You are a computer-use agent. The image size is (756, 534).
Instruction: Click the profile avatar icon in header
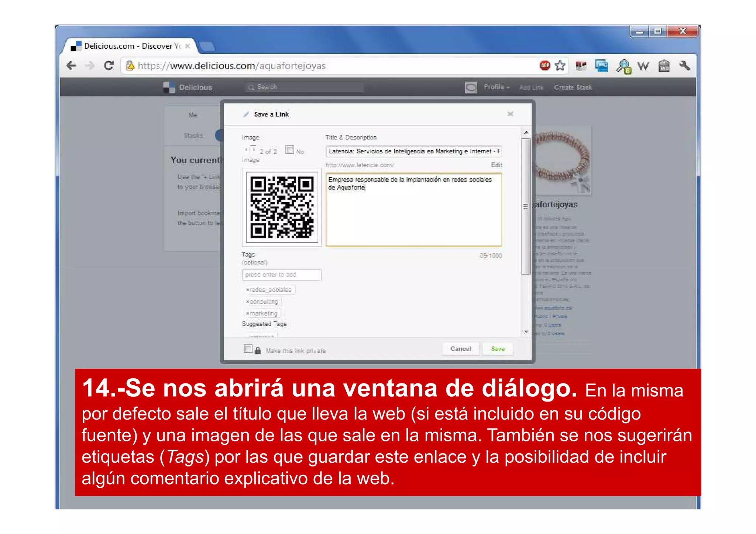click(471, 87)
